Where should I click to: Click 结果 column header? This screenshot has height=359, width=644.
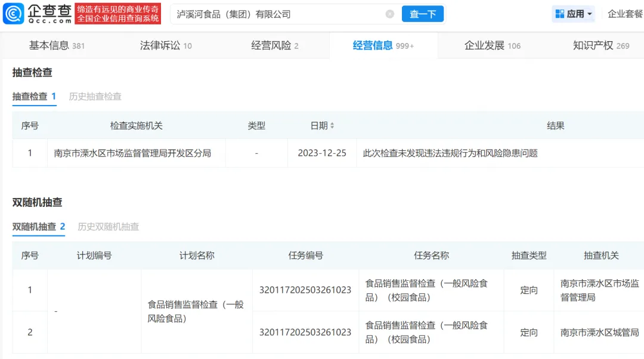(x=555, y=126)
